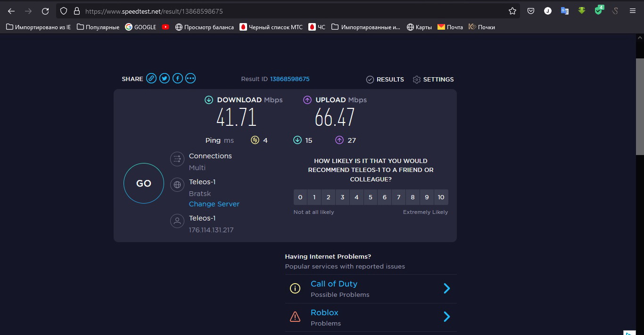Go back to previous page

[x=11, y=11]
